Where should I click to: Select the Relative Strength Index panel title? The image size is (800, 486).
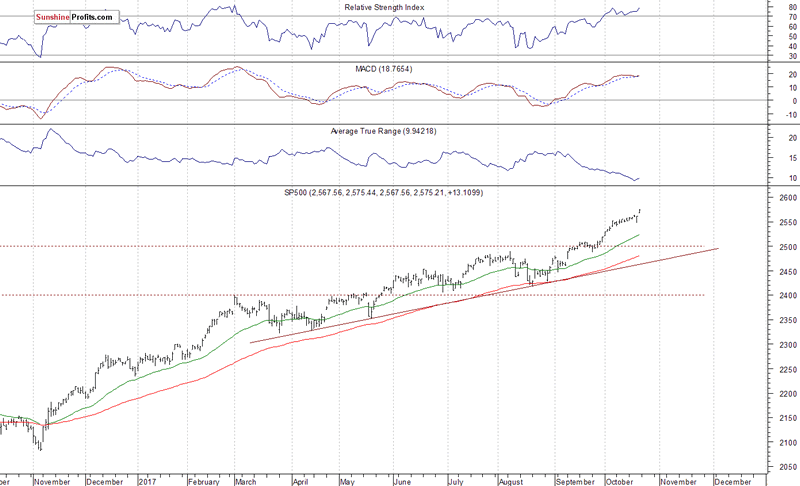click(x=384, y=8)
